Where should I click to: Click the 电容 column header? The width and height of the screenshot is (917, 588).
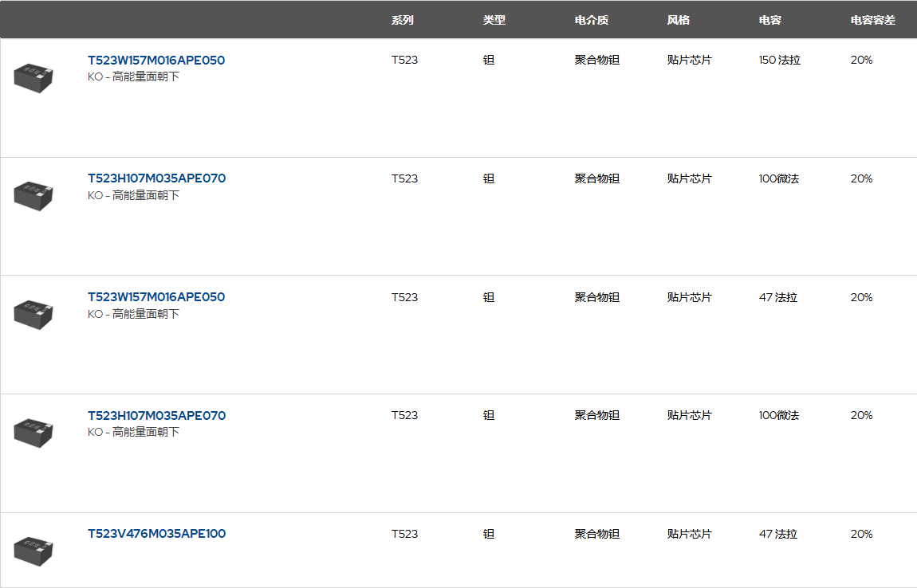click(x=769, y=20)
